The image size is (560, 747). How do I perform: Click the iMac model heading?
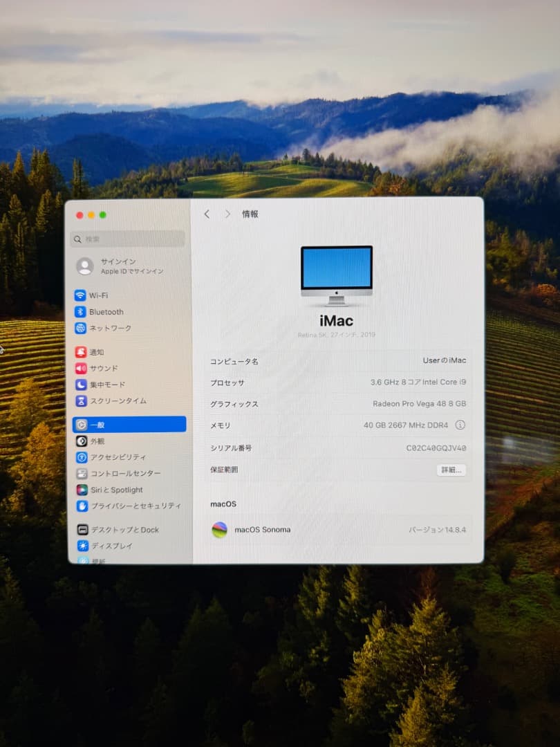[337, 321]
